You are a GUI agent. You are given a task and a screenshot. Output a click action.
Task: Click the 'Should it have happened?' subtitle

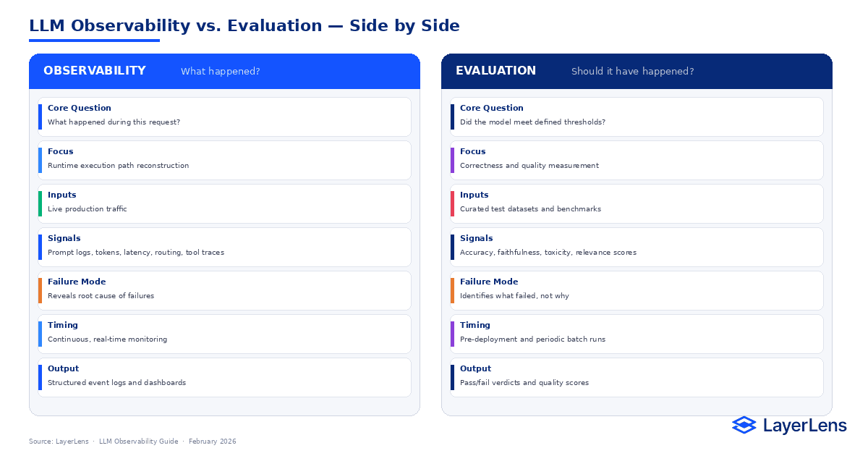pos(633,71)
